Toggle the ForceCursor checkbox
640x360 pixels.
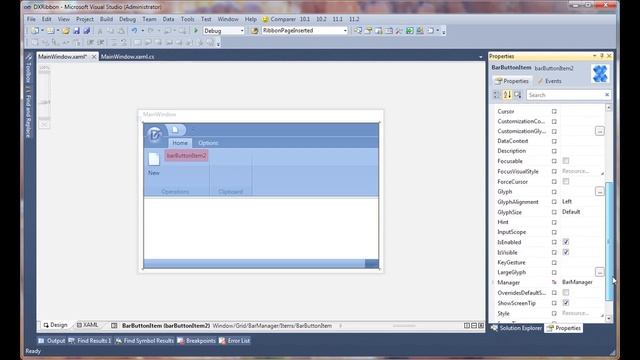[x=566, y=181]
